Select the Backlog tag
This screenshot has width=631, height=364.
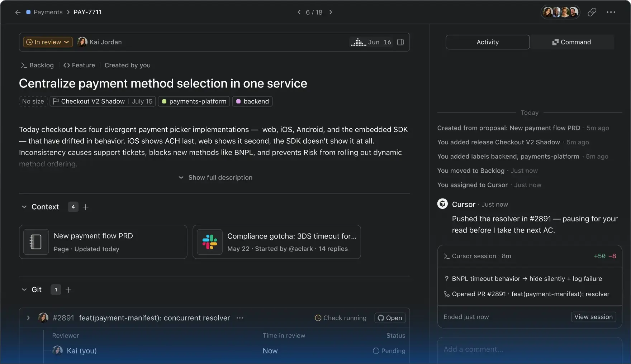[37, 65]
